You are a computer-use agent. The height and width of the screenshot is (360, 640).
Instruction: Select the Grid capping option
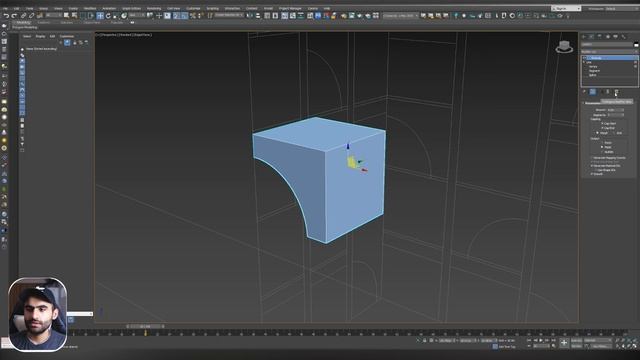613,133
